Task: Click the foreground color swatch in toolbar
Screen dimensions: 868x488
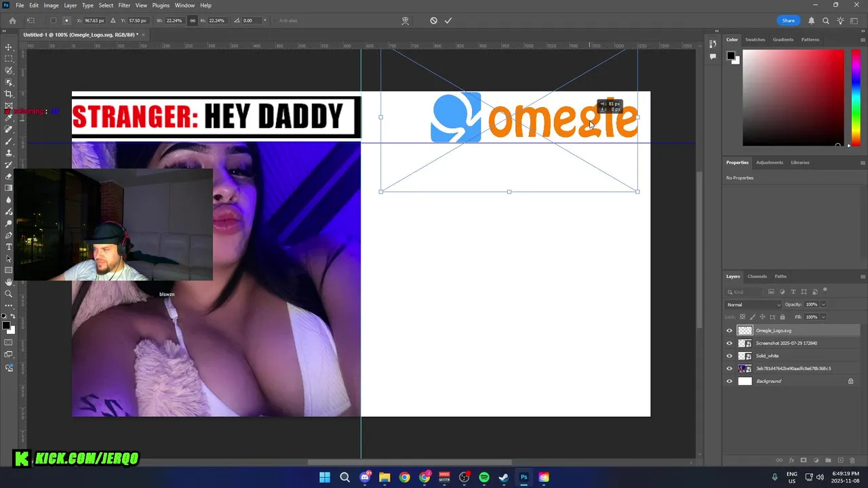Action: click(6, 326)
